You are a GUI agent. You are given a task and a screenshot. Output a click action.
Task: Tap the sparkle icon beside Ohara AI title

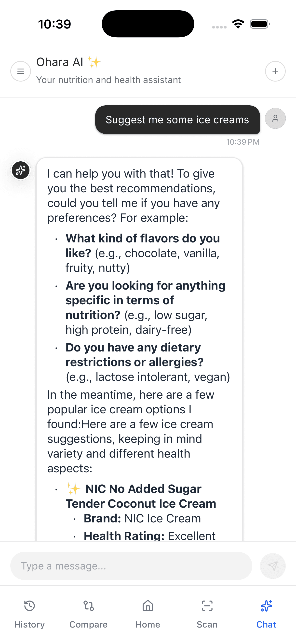point(94,62)
